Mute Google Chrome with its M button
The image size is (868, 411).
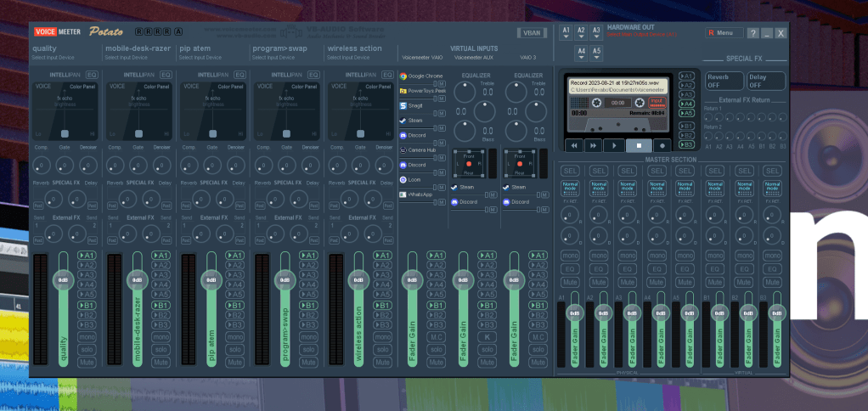click(442, 83)
